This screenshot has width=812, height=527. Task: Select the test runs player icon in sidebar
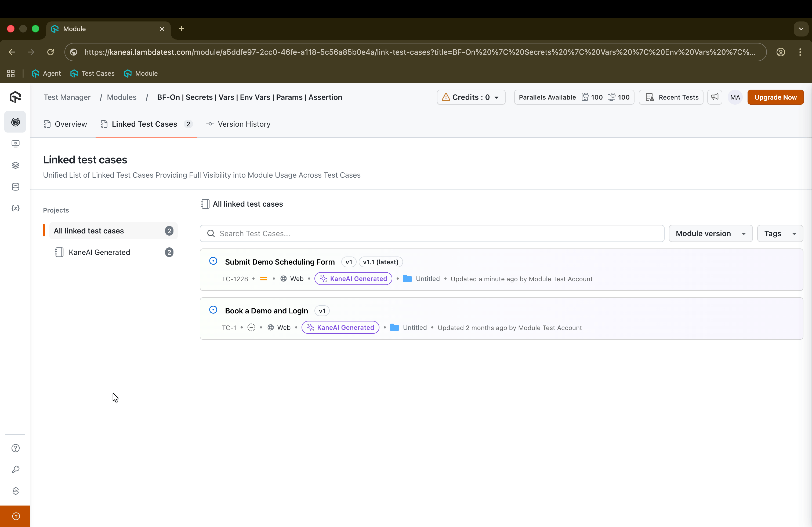[15, 144]
